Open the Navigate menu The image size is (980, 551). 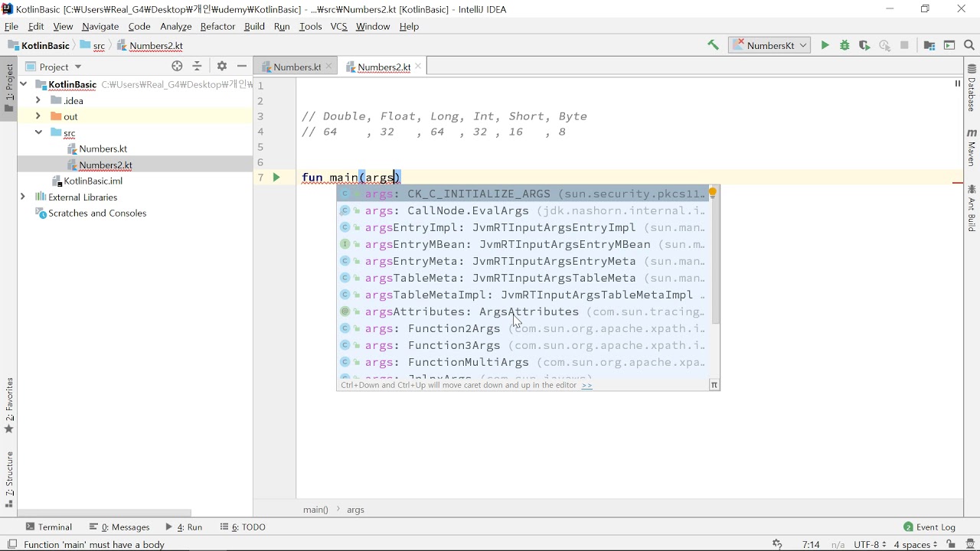point(100,27)
